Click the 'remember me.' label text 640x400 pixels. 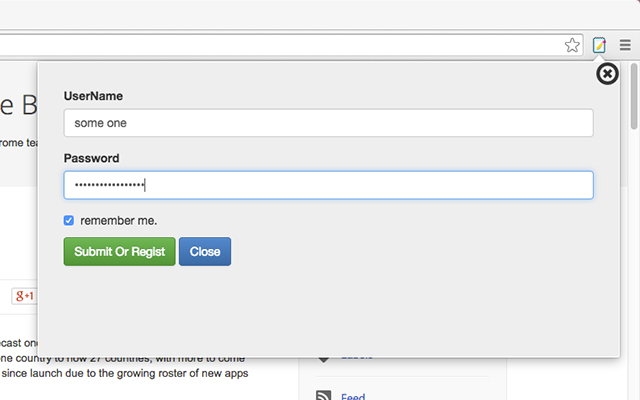pos(119,221)
